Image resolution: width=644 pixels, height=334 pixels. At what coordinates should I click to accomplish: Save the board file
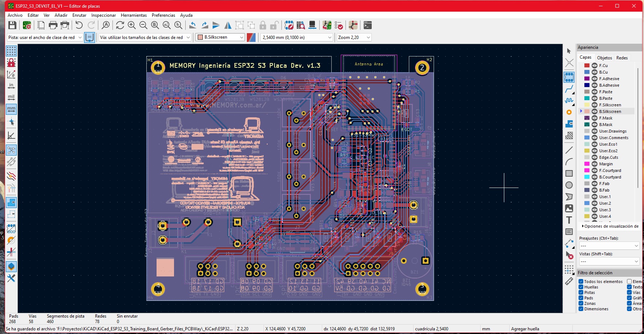click(x=12, y=25)
